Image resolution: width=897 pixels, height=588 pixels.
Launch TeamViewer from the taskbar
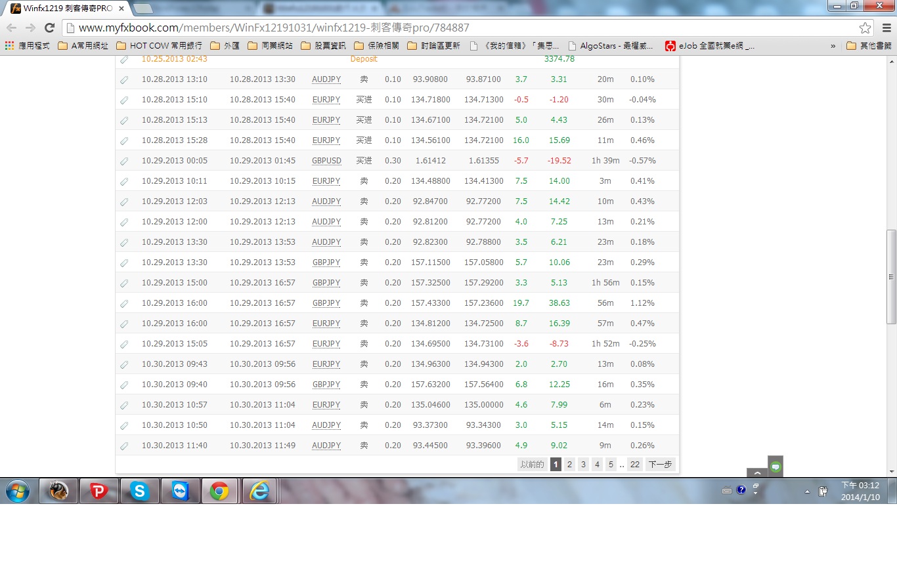click(180, 491)
